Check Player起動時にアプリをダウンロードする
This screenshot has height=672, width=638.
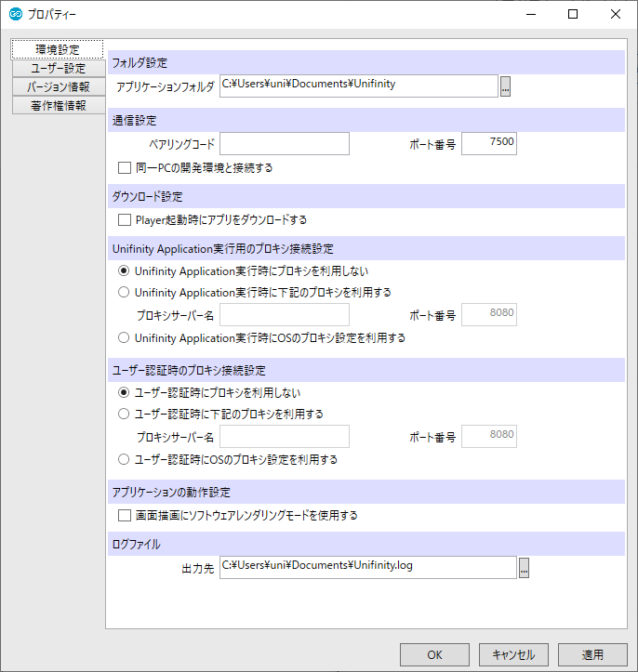tap(125, 220)
